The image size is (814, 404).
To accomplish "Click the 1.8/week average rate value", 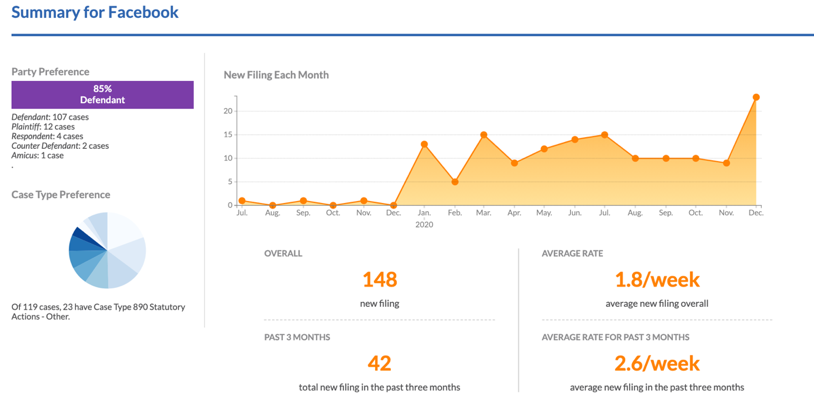I will pyautogui.click(x=657, y=279).
